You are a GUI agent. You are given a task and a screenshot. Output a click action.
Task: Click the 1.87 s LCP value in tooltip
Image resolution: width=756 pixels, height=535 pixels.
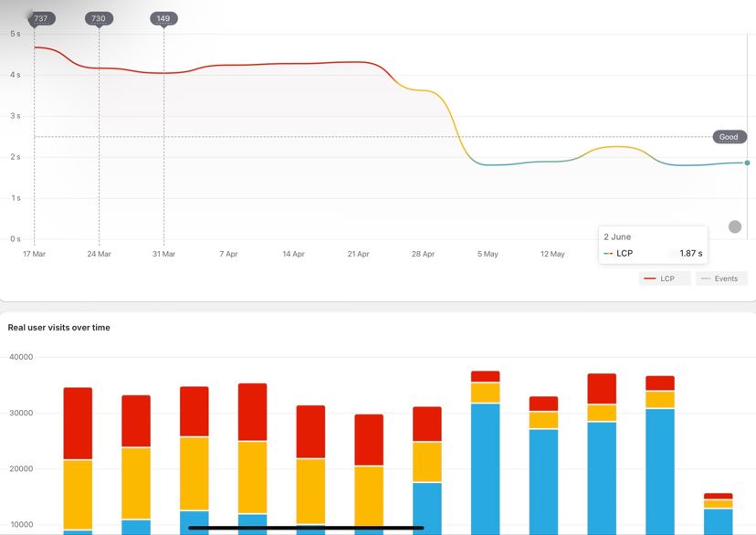pos(689,253)
